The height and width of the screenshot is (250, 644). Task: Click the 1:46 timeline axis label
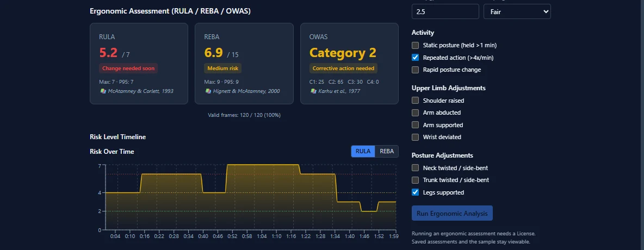click(x=364, y=236)
